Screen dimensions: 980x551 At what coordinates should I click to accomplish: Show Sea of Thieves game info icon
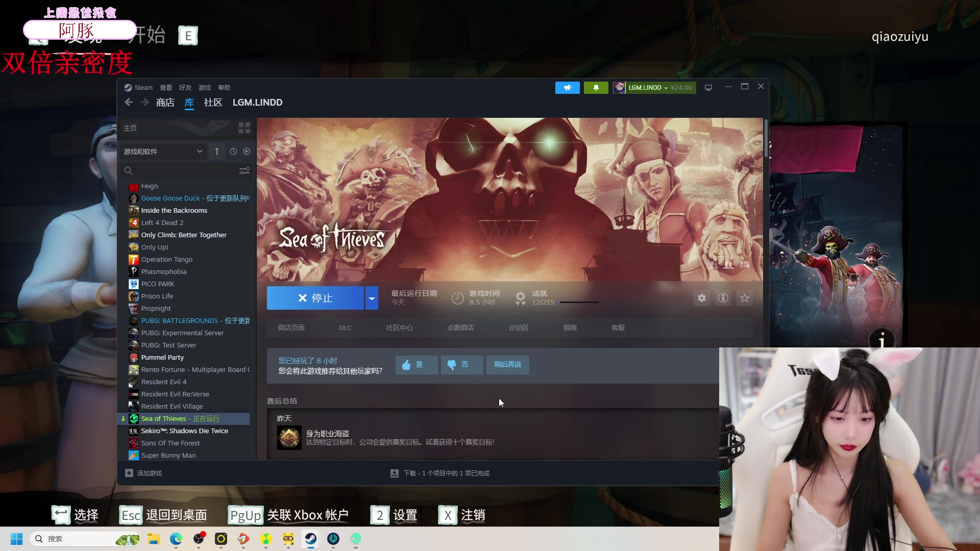click(x=723, y=298)
